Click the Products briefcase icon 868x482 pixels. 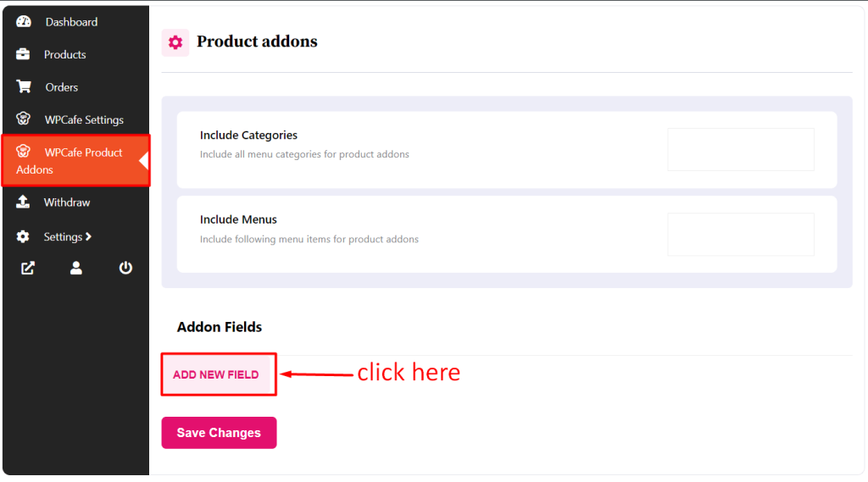pos(23,54)
